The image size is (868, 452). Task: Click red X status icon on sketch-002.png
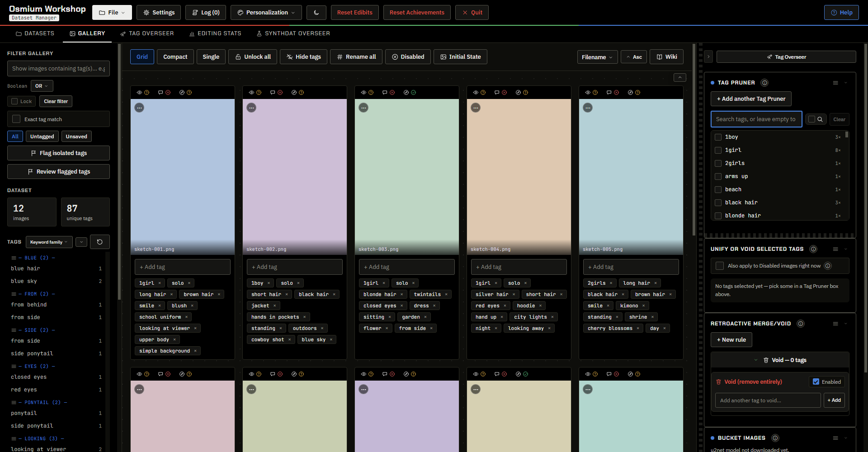tap(280, 93)
